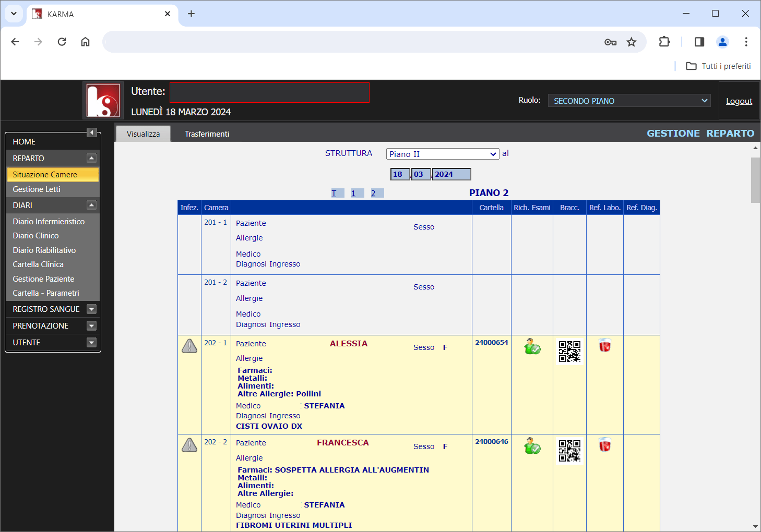This screenshot has width=761, height=532.
Task: Open the STRUTTURA Piano II dropdown
Action: [443, 154]
